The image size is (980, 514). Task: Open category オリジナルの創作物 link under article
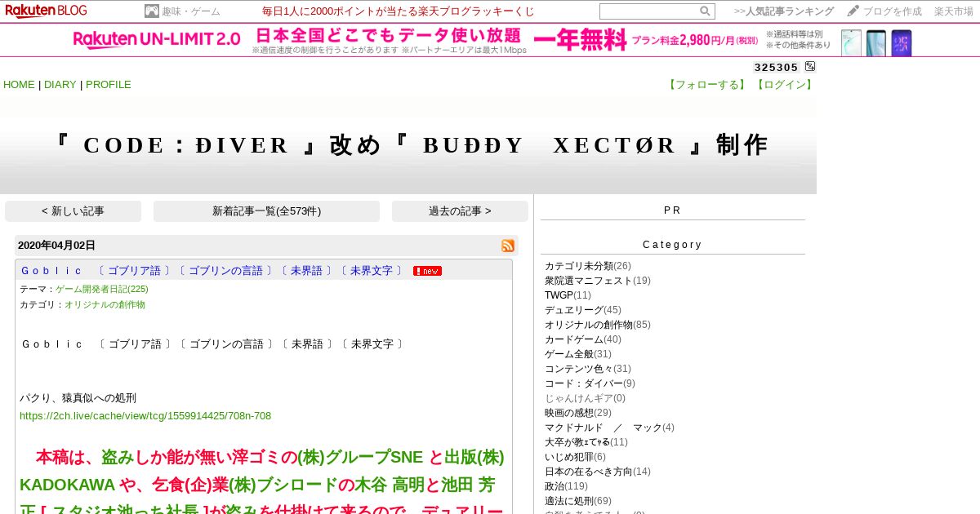tap(105, 304)
